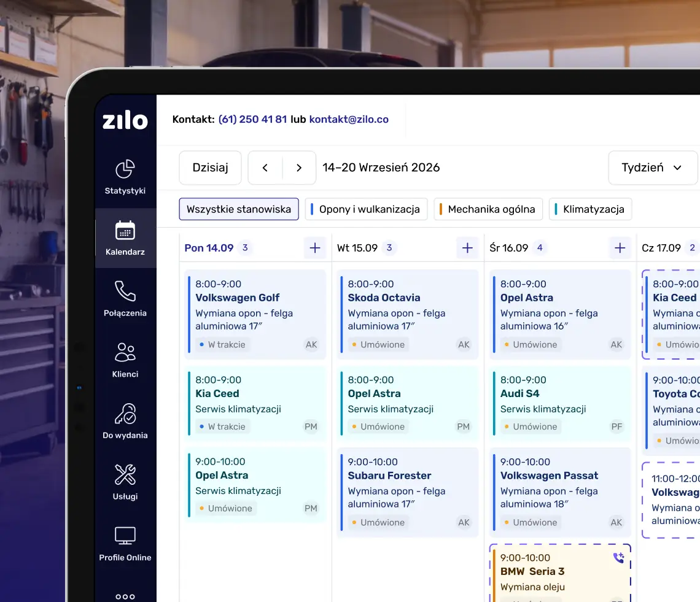Open the Subaru Forester appointment card
The height and width of the screenshot is (602, 700).
(408, 492)
